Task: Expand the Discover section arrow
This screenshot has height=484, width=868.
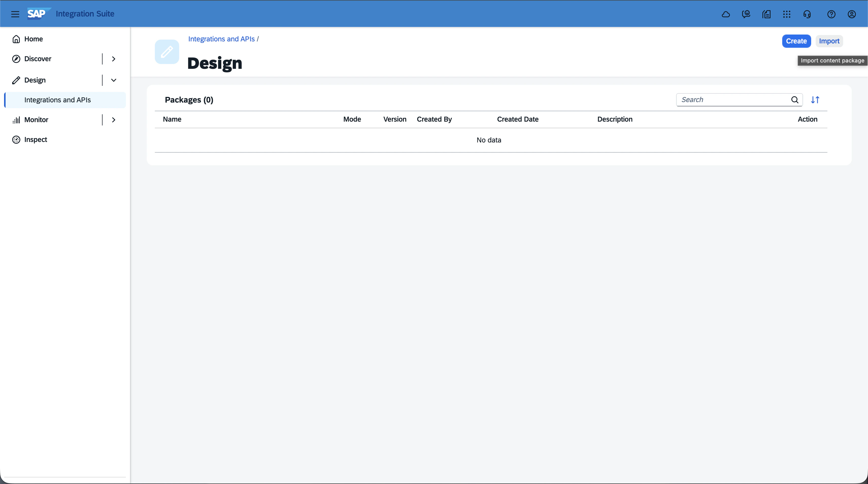Action: click(113, 59)
